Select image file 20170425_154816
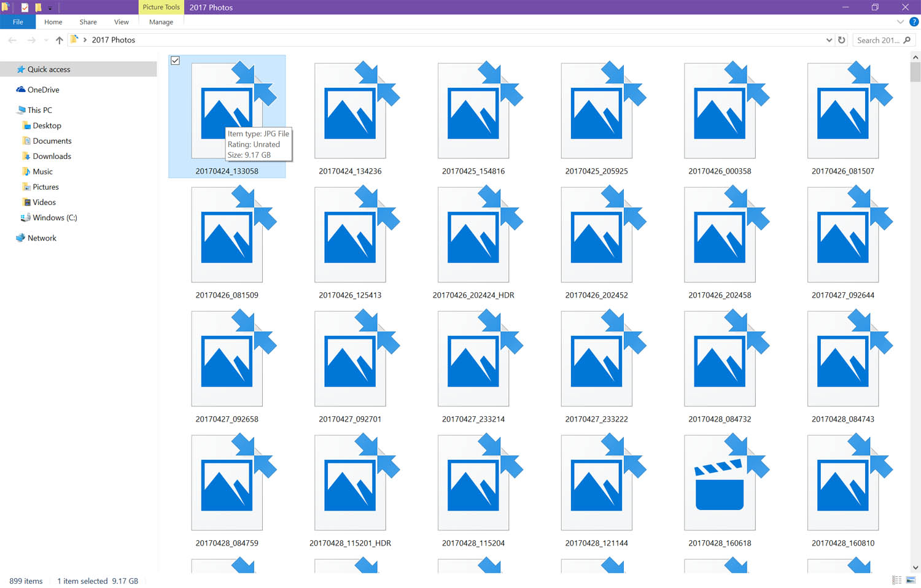The height and width of the screenshot is (588, 921). [473, 117]
